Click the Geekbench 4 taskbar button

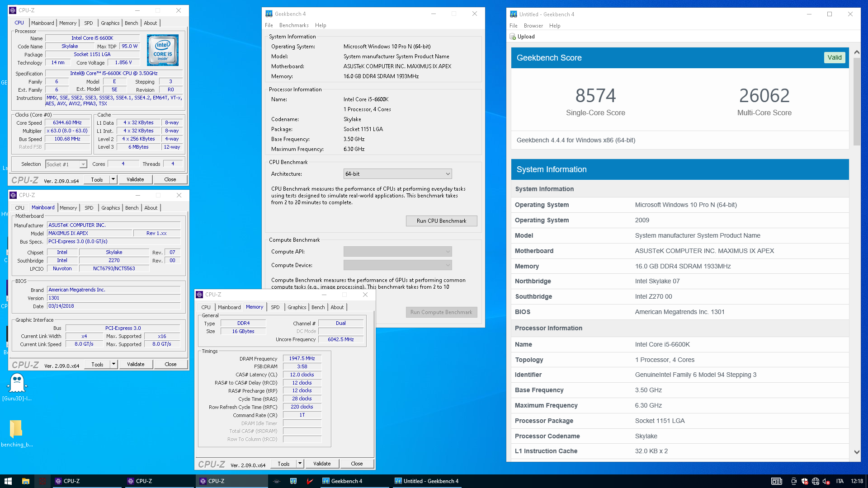(354, 481)
